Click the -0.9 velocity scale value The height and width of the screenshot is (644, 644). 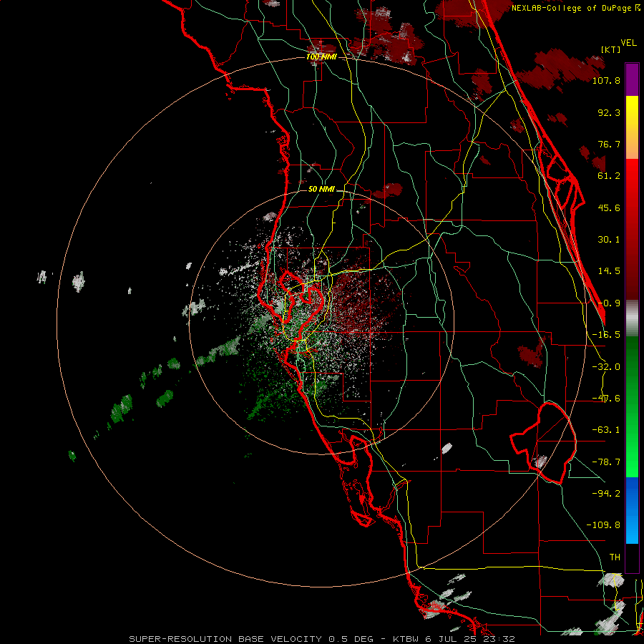[609, 303]
